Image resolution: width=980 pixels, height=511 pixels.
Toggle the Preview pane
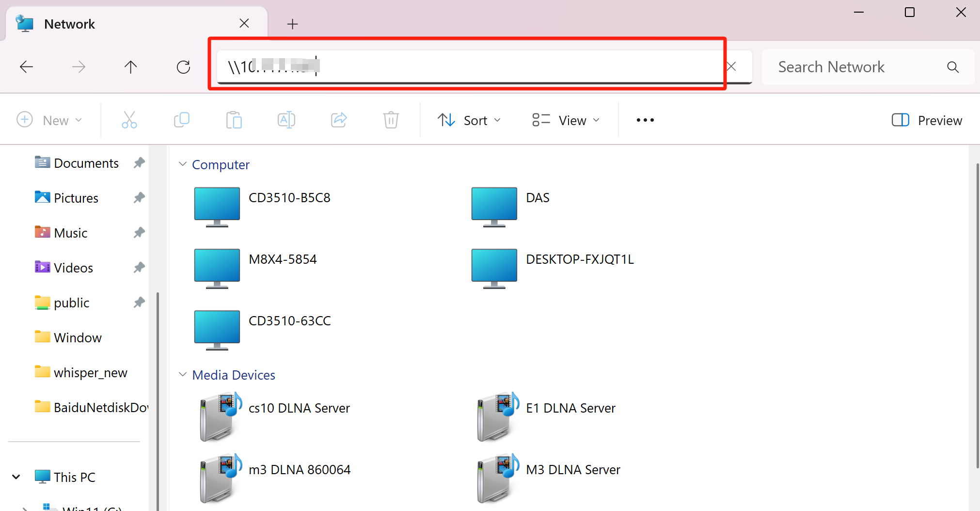tap(927, 120)
